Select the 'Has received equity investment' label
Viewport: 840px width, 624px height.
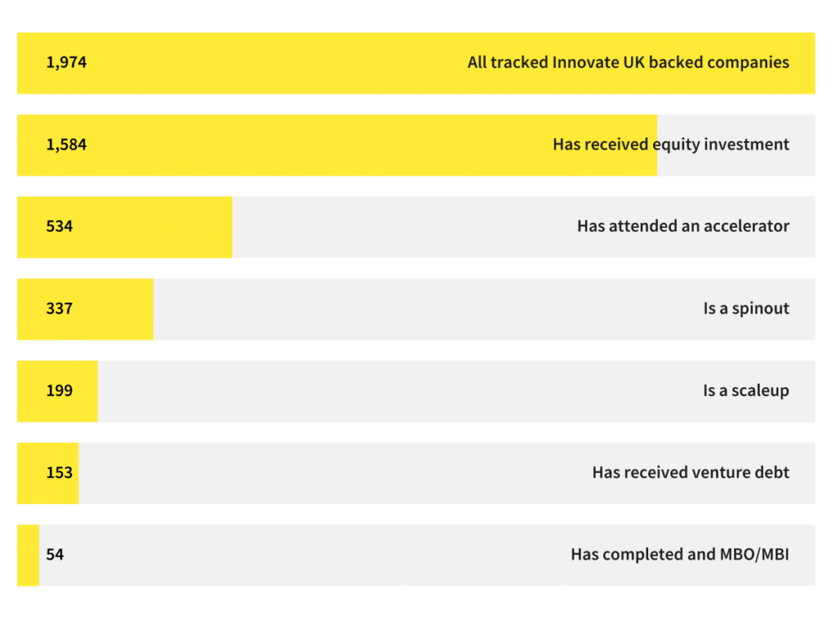click(670, 144)
